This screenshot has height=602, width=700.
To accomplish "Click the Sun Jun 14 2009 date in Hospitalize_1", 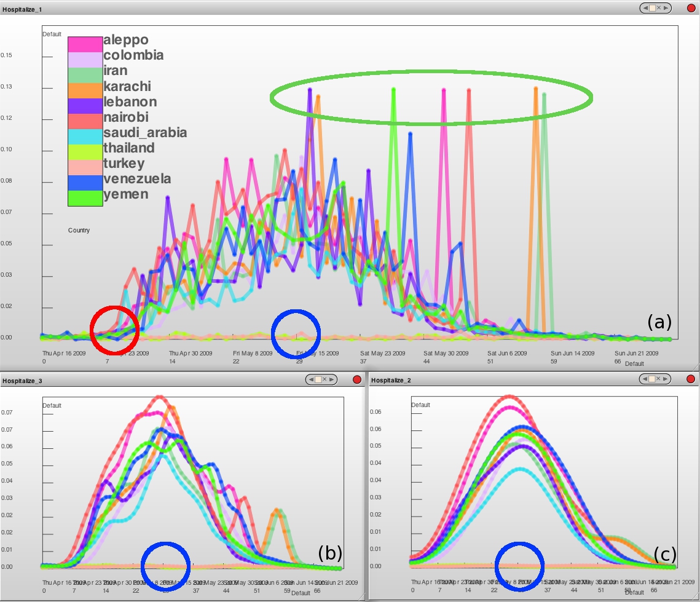I will pyautogui.click(x=573, y=353).
